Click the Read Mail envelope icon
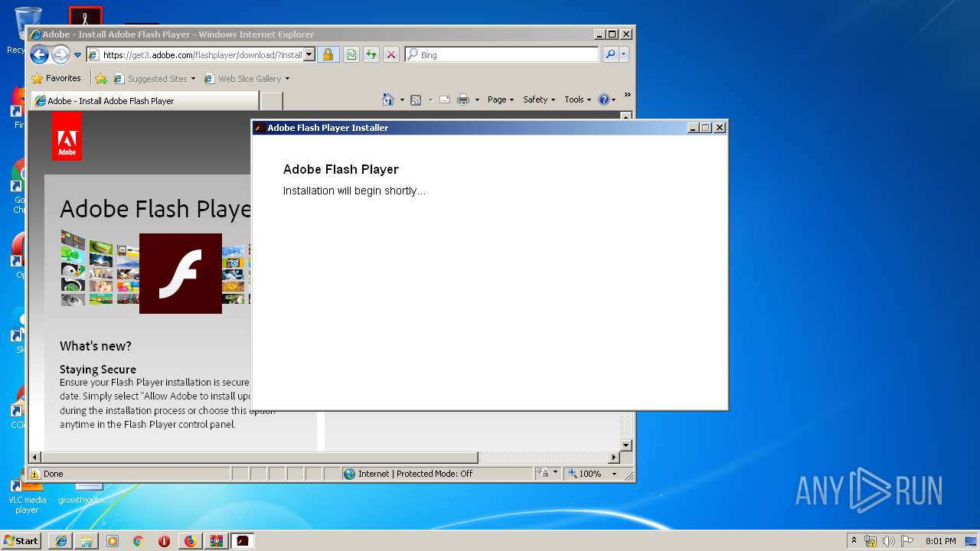This screenshot has height=551, width=980. [444, 99]
